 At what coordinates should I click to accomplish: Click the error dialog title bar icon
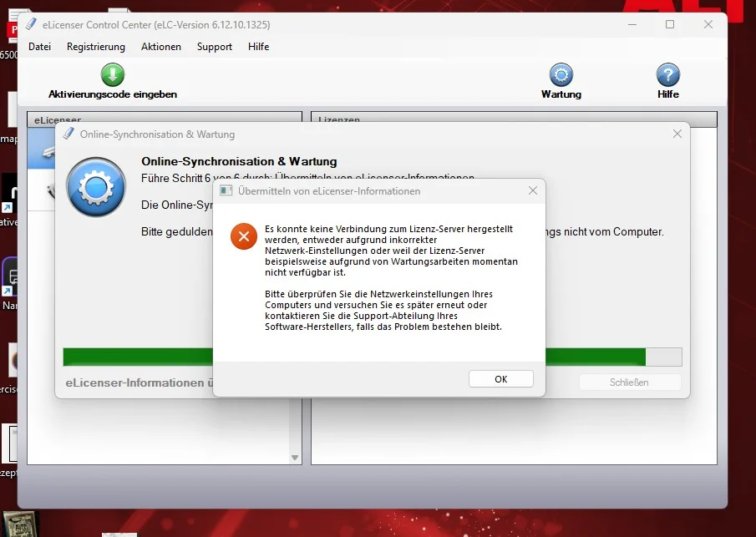(226, 191)
